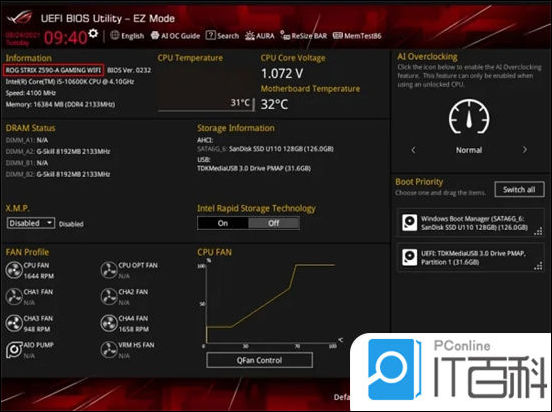Select previous AI Overclocking mode arrow

(x=413, y=150)
